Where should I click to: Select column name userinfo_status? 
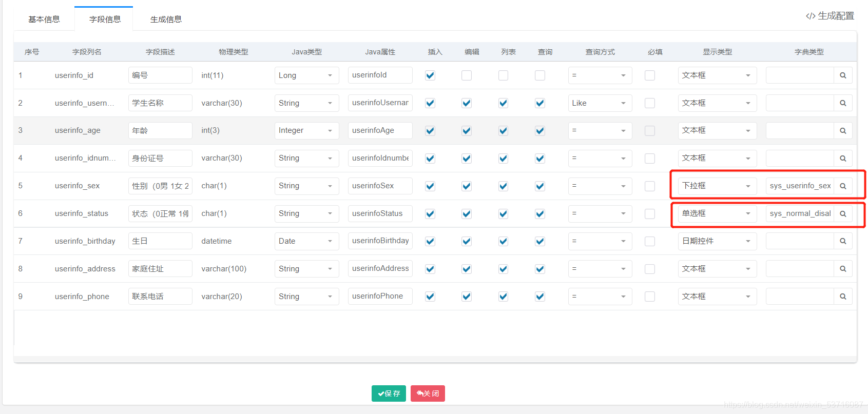[82, 213]
